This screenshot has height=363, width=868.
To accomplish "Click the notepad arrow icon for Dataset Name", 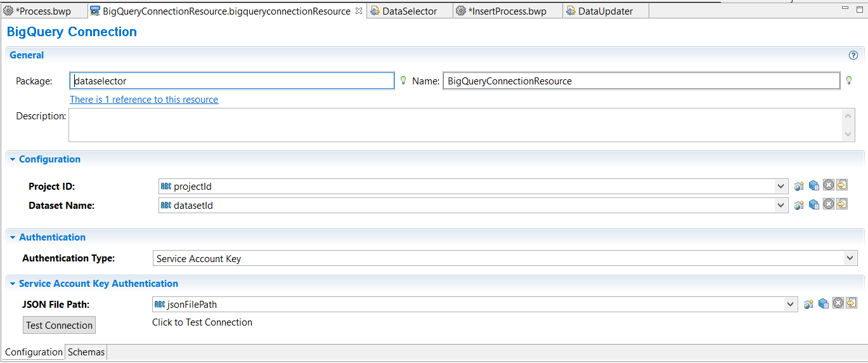I will [x=842, y=204].
